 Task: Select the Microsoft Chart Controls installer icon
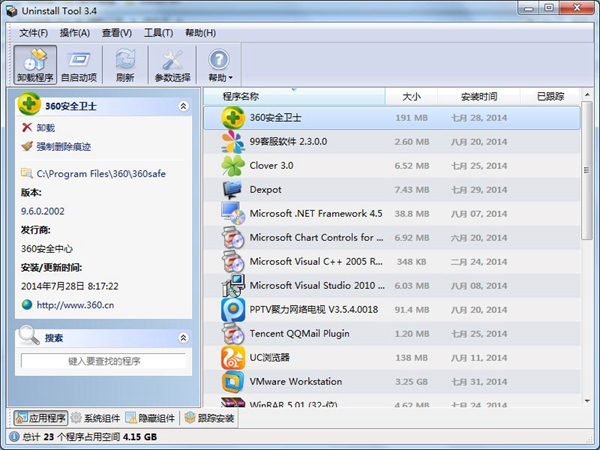click(233, 238)
